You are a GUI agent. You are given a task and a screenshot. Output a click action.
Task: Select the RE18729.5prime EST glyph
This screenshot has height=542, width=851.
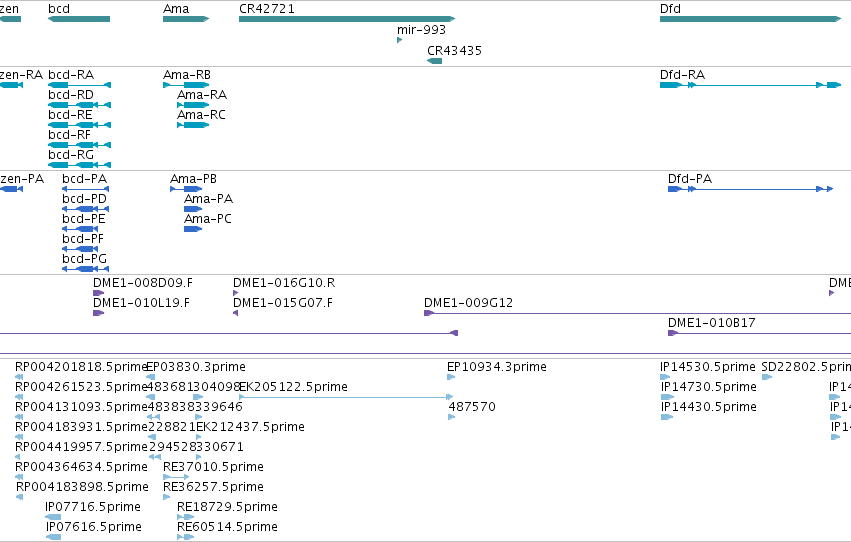tap(185, 517)
